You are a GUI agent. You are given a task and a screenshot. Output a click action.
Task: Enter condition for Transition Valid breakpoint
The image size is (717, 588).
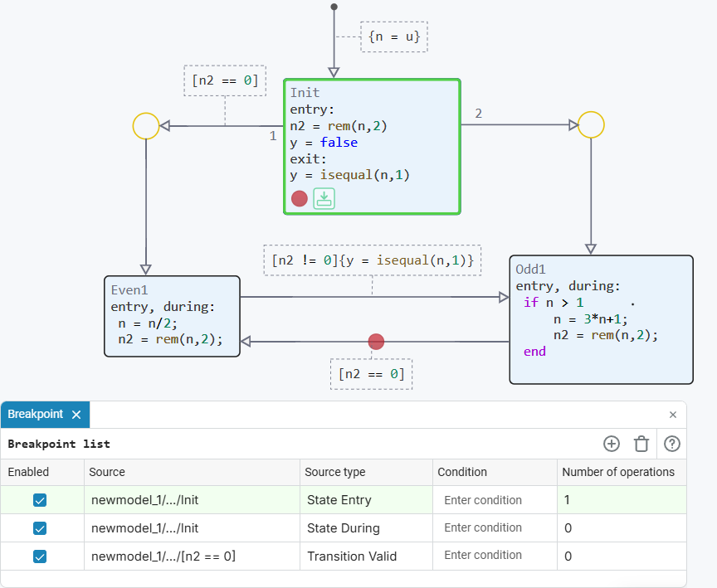495,555
